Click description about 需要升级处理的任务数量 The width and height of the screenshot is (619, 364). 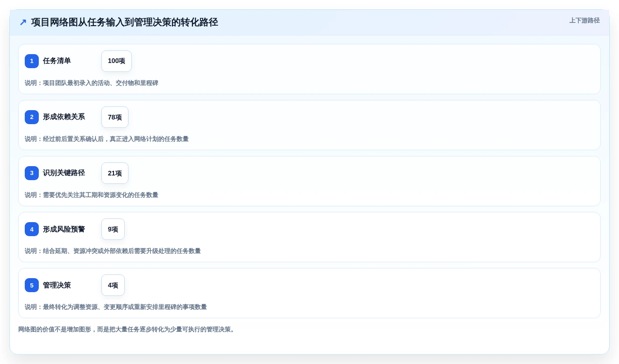pos(113,251)
